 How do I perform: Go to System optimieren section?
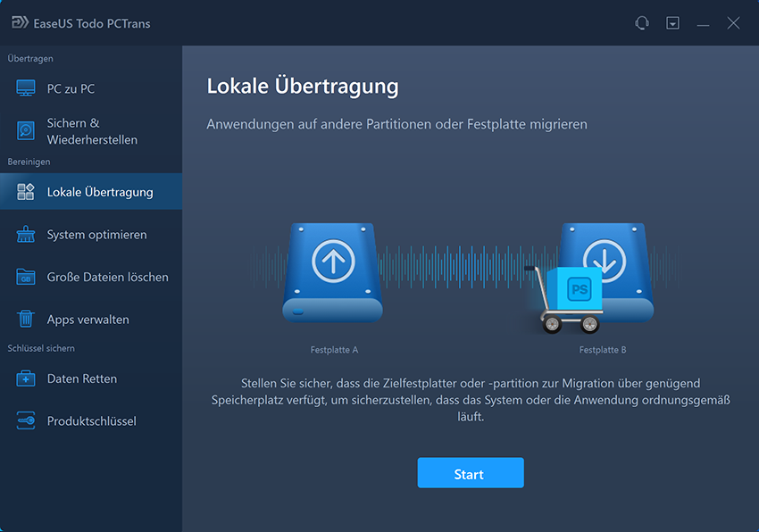tap(91, 234)
